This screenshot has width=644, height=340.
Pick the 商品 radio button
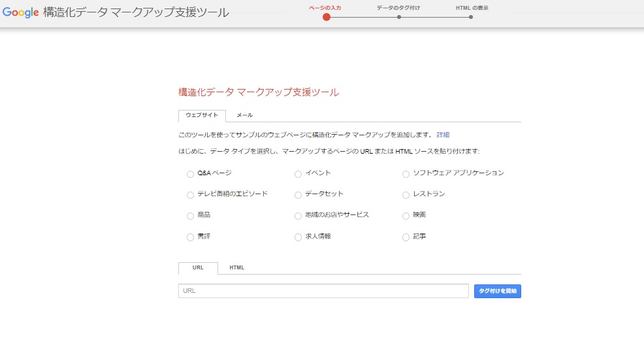pyautogui.click(x=190, y=216)
